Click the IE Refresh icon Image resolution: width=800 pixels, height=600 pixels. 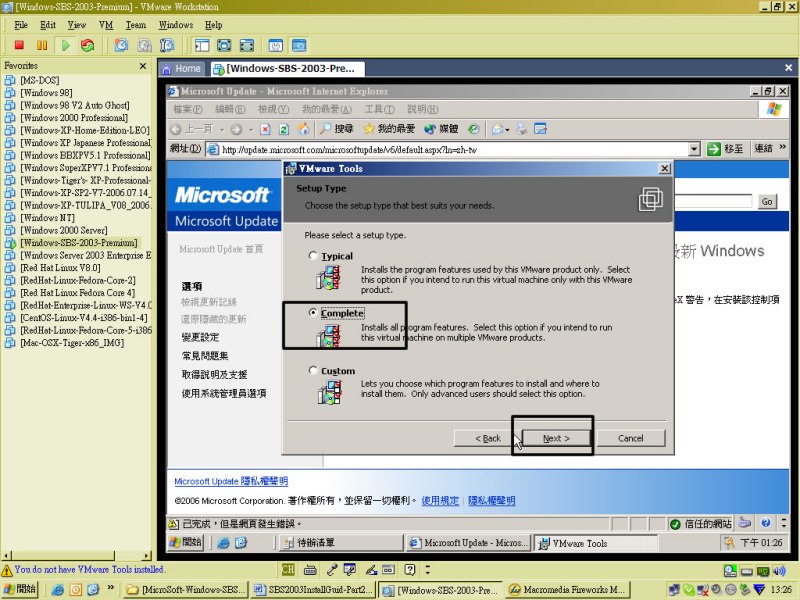[284, 129]
